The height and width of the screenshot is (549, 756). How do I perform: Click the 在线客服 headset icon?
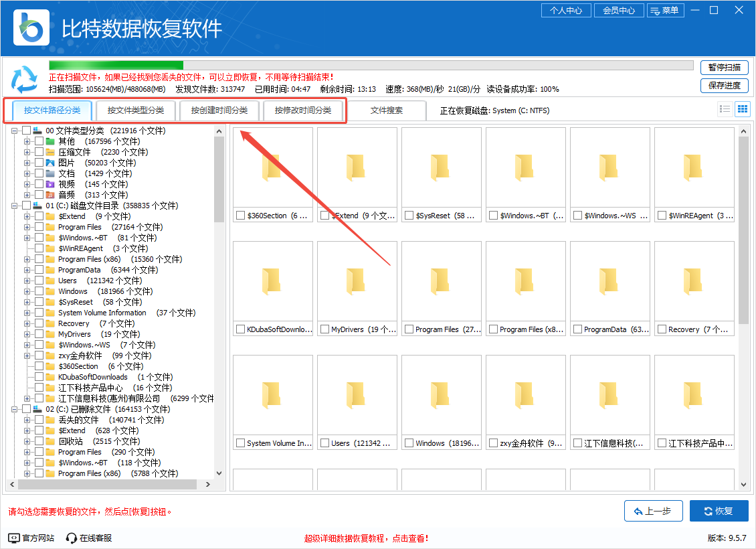point(72,538)
